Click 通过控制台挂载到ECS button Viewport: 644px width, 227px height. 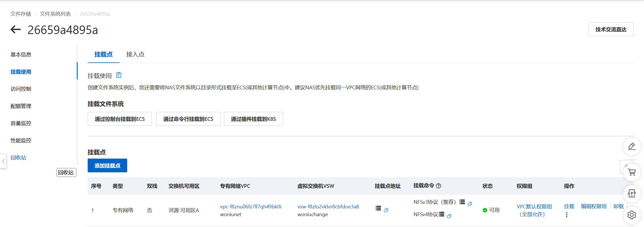pos(120,119)
